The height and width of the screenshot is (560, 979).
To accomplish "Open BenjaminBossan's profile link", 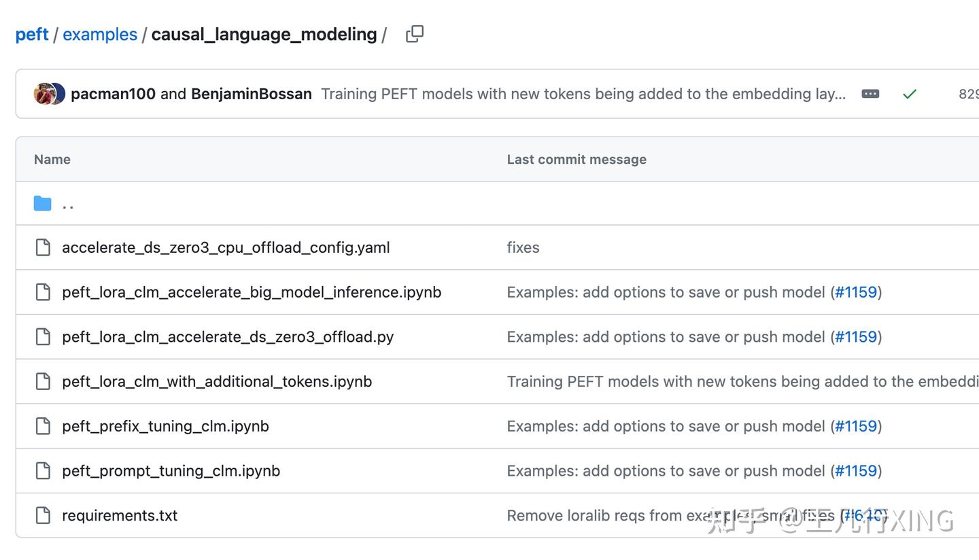I will pos(251,94).
